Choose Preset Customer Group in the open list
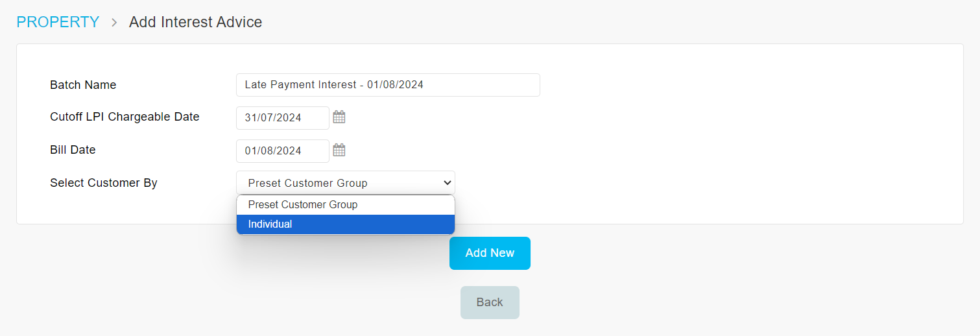Screen dimensions: 980x336 pos(346,205)
